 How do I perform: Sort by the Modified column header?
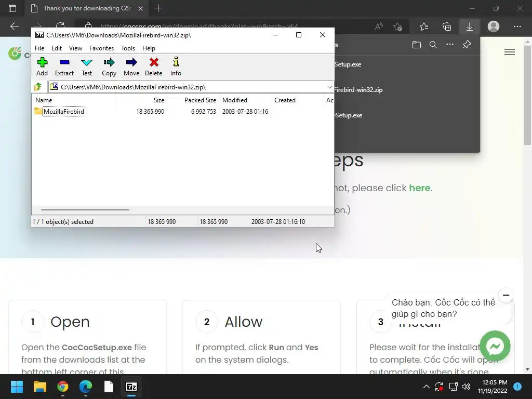click(245, 100)
